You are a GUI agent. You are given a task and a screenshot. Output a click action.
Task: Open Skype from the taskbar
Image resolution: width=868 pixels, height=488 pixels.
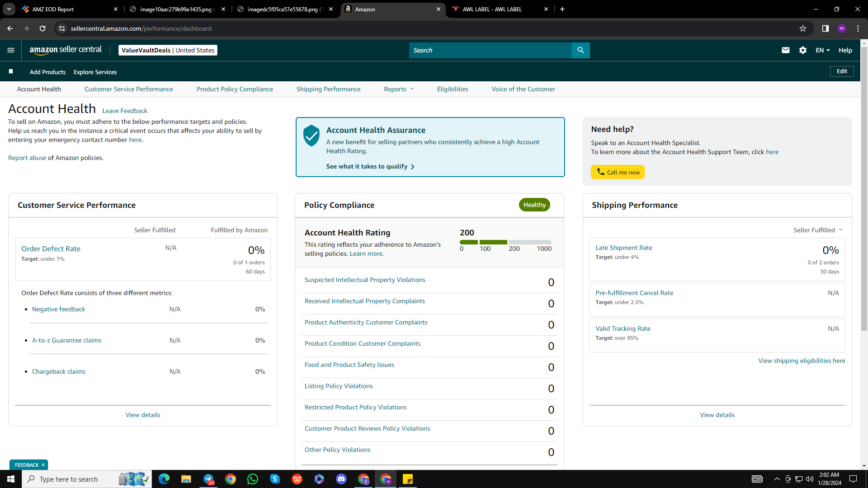pyautogui.click(x=275, y=479)
